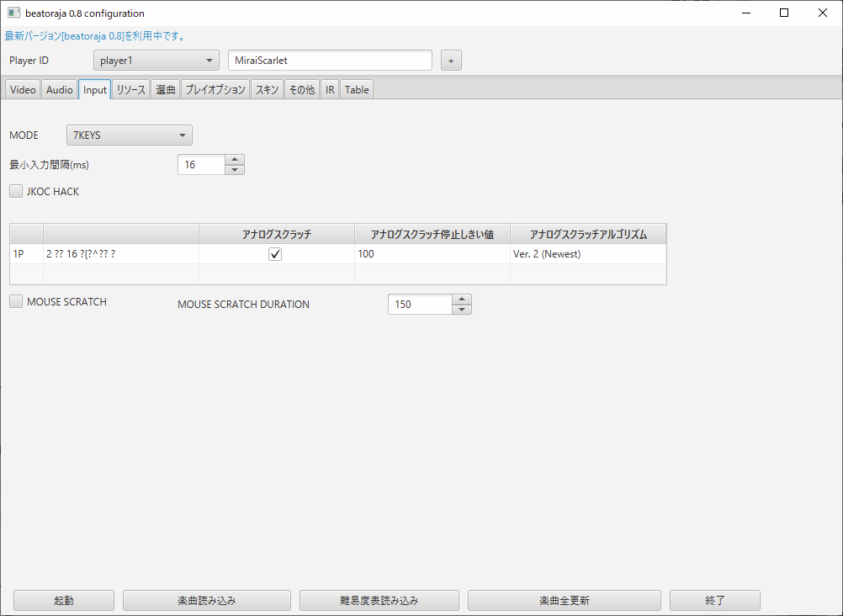Select the 1P row label cell
This screenshot has height=616, width=843.
click(26, 254)
